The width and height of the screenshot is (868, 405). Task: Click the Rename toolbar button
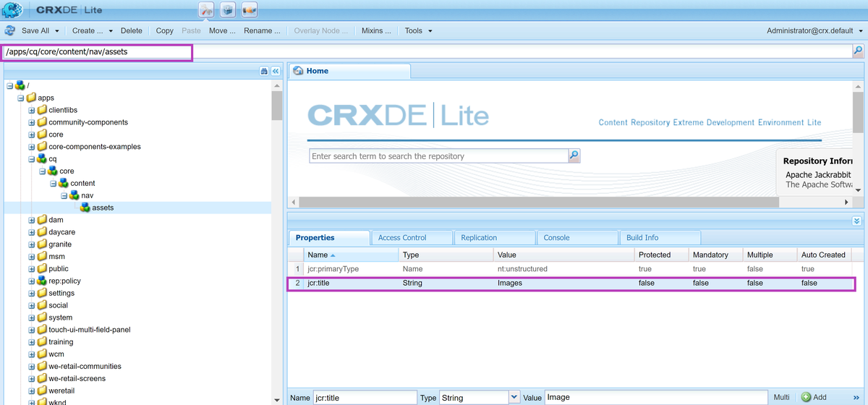(x=262, y=30)
